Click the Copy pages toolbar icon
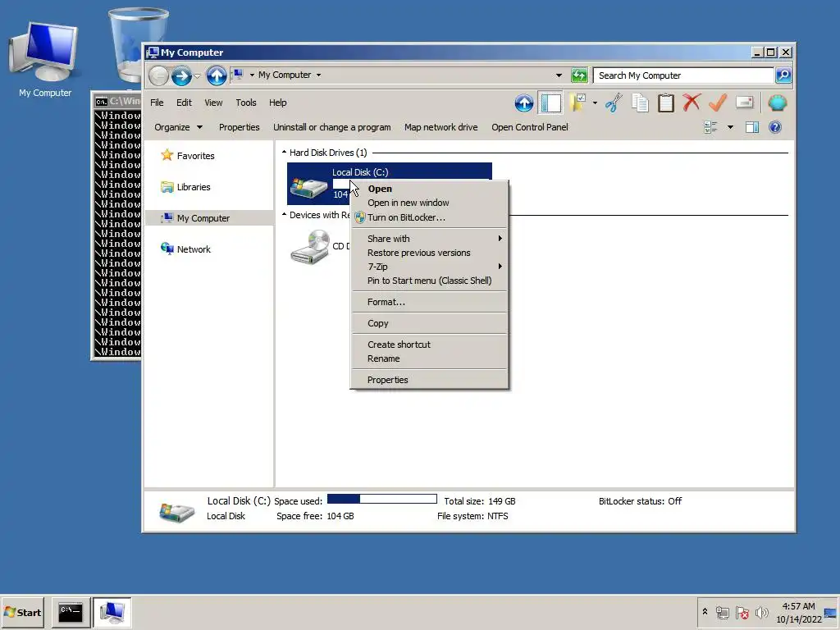 click(x=640, y=103)
